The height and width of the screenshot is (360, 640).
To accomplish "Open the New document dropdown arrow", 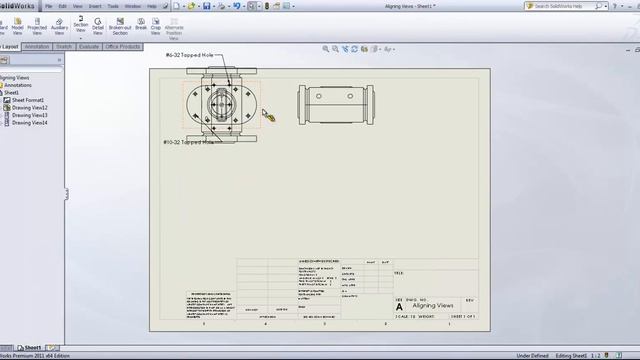I will pyautogui.click(x=184, y=7).
